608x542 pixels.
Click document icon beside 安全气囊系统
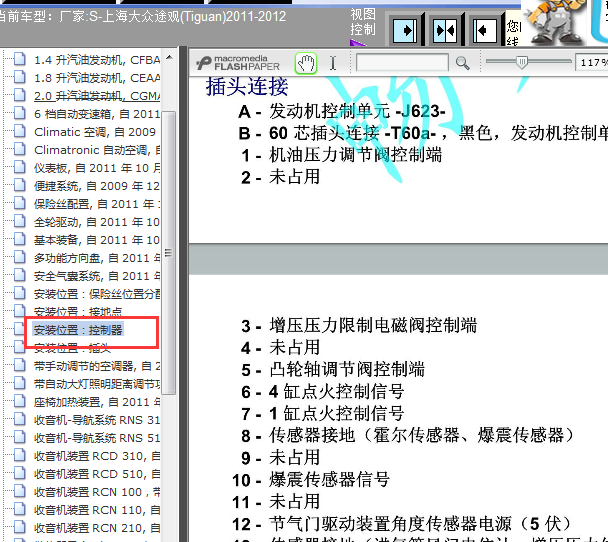[x=20, y=275]
